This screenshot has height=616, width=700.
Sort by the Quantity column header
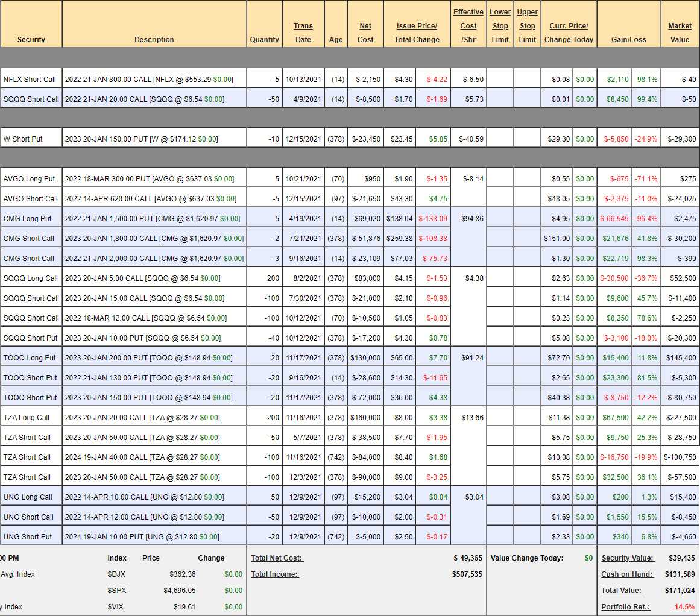tap(264, 40)
